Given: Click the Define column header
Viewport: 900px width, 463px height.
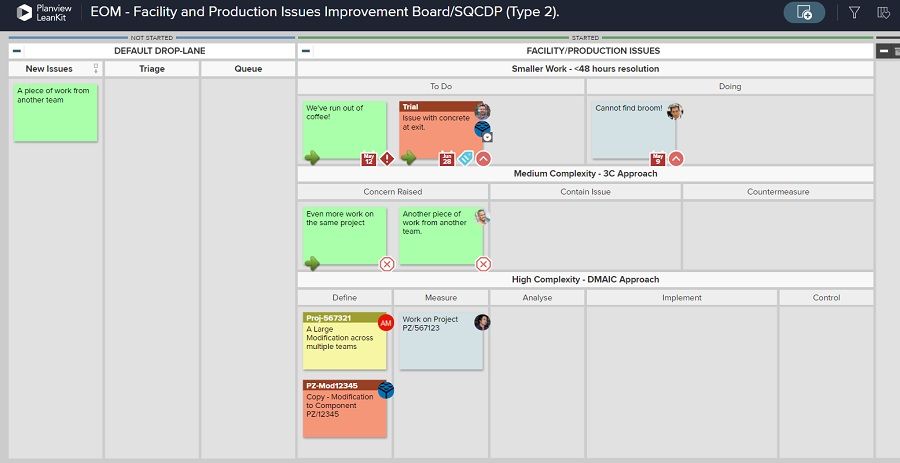Looking at the screenshot, I should [x=344, y=298].
